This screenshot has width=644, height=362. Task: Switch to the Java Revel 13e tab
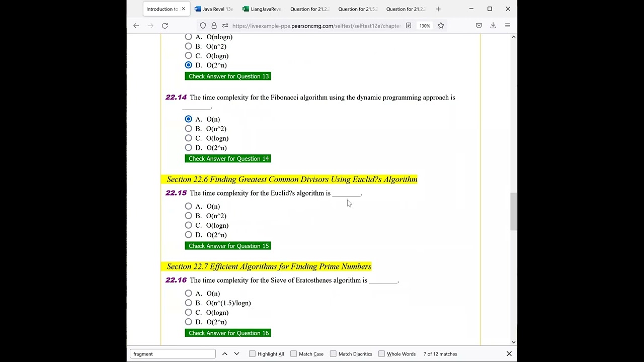point(214,9)
